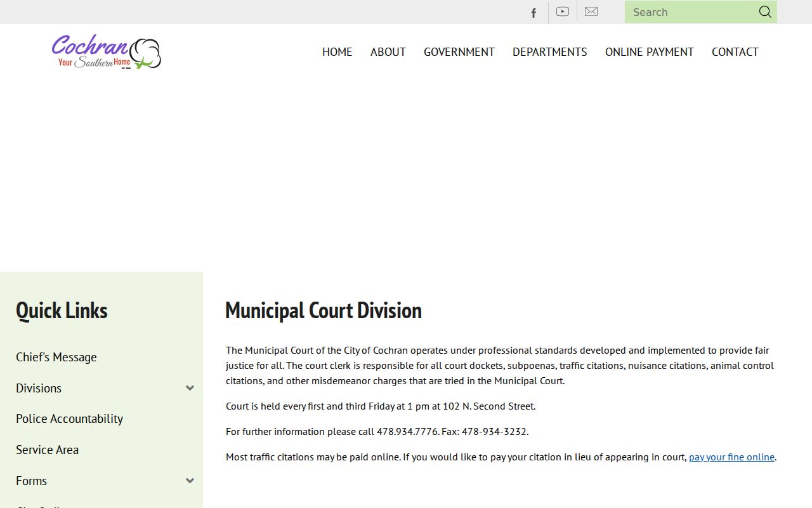Click the court schedule sentence about Friday

point(381,406)
